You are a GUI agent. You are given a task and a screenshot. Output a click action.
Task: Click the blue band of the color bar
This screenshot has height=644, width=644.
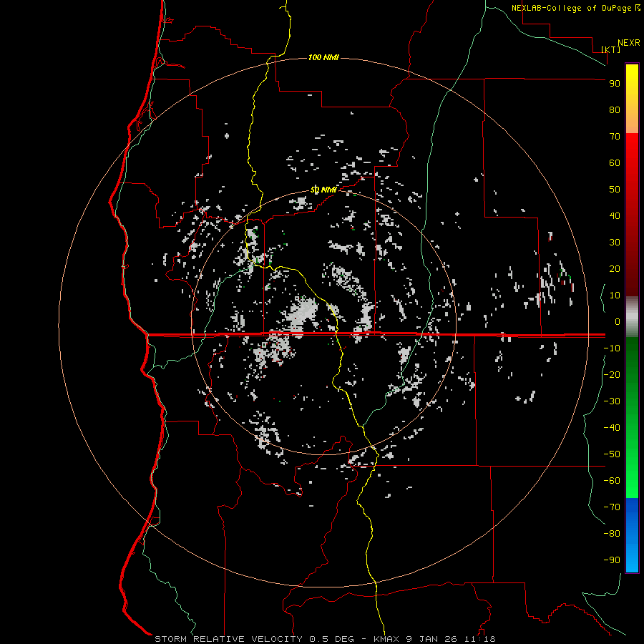[x=632, y=535]
